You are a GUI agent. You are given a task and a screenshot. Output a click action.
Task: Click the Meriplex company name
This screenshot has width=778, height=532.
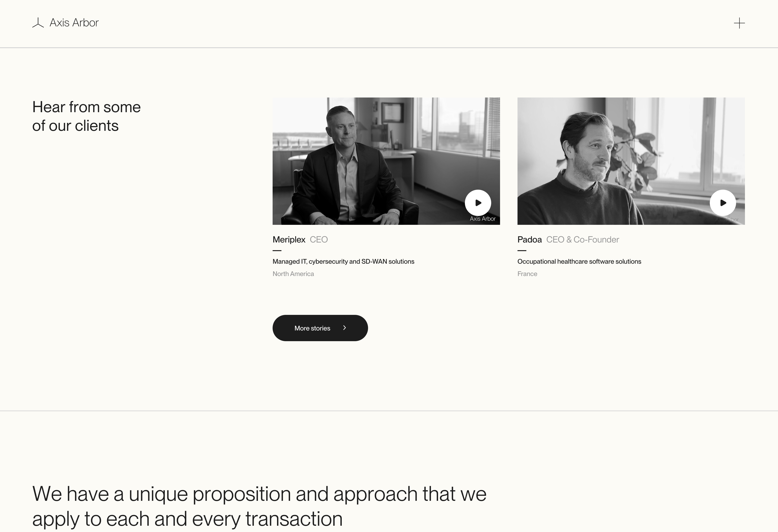tap(289, 239)
